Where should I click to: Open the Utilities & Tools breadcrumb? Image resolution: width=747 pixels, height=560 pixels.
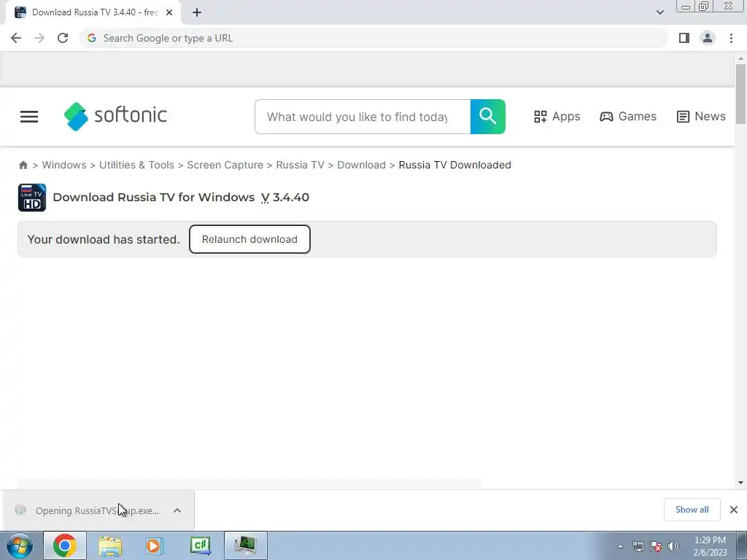pyautogui.click(x=136, y=165)
